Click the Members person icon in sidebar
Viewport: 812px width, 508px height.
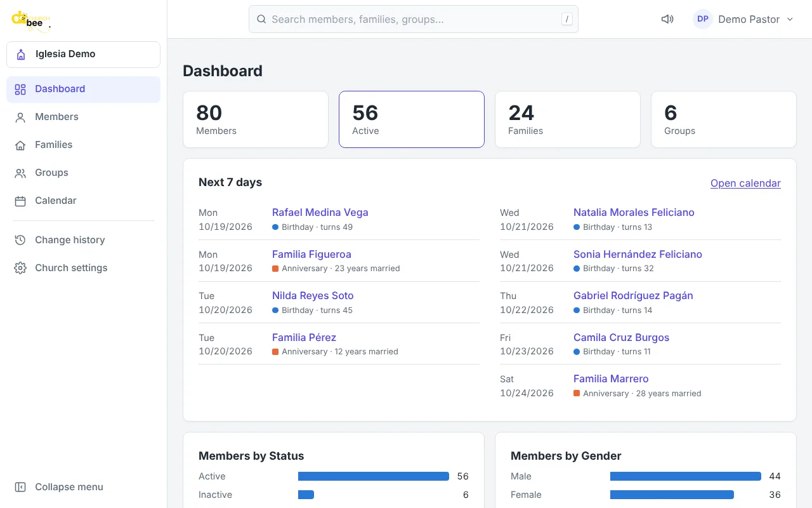[20, 117]
